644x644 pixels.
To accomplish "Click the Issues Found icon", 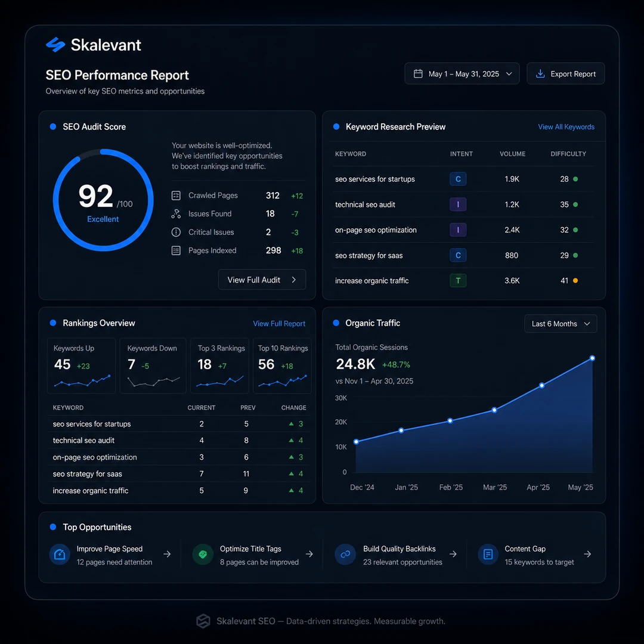I will point(176,213).
